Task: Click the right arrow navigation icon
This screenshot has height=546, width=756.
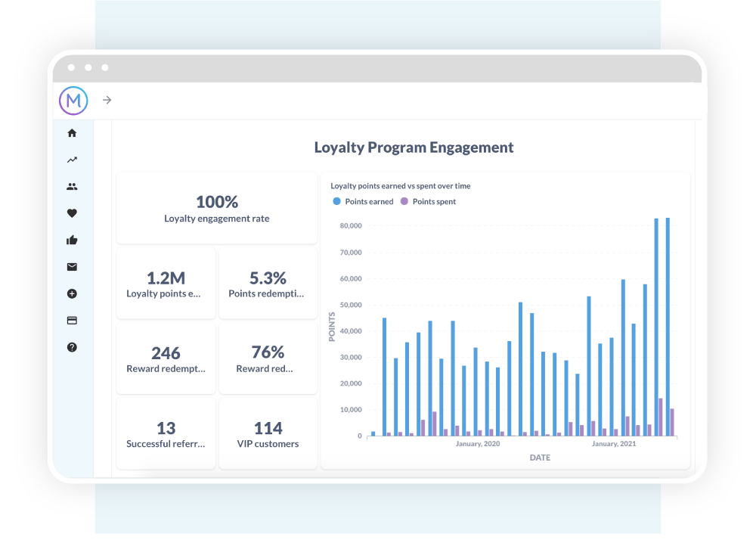Action: pyautogui.click(x=107, y=100)
